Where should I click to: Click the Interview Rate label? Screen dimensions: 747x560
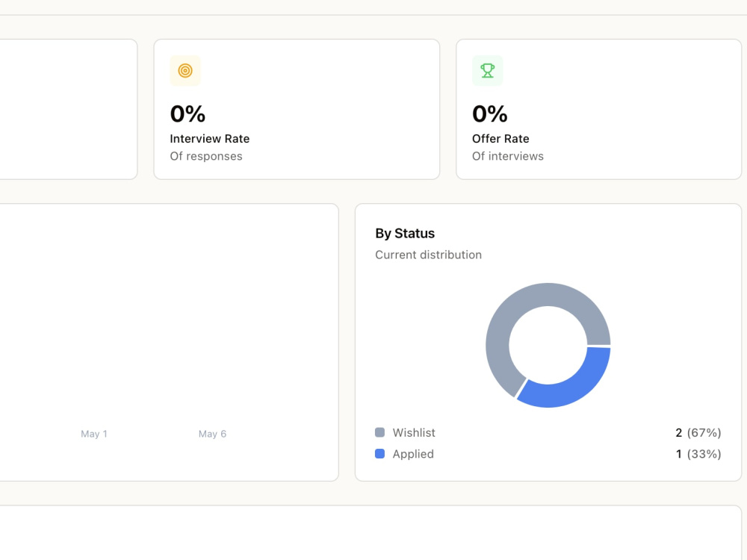click(x=210, y=139)
